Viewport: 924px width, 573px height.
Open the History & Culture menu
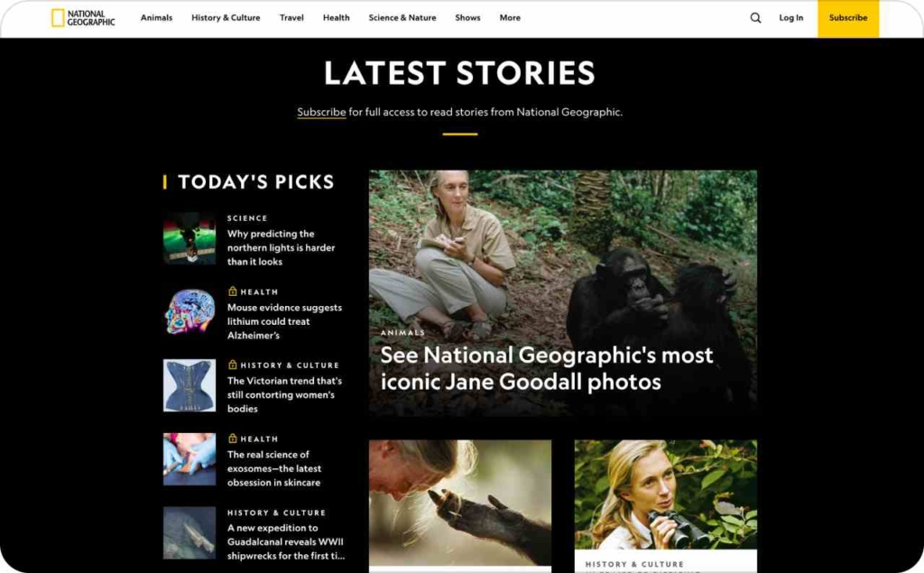(226, 18)
